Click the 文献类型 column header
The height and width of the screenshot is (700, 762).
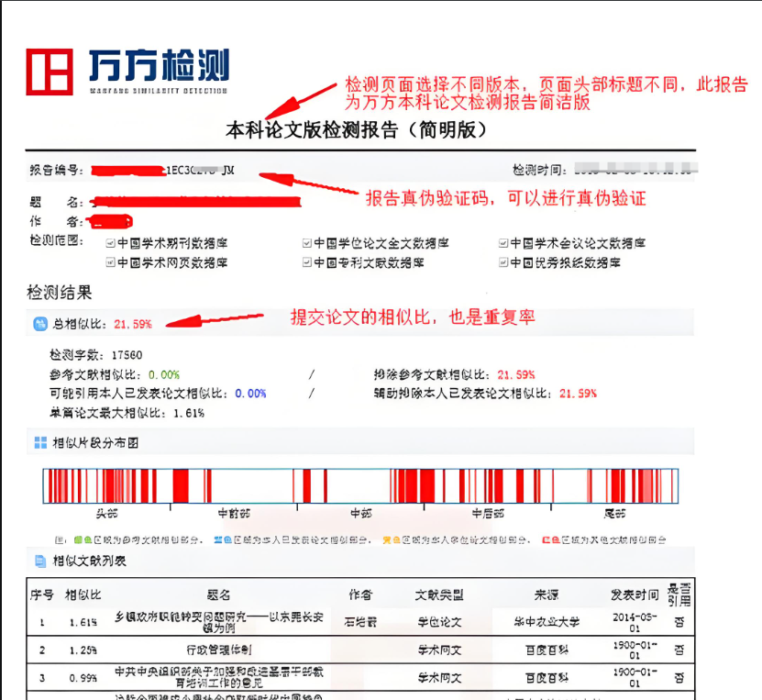pos(439,594)
